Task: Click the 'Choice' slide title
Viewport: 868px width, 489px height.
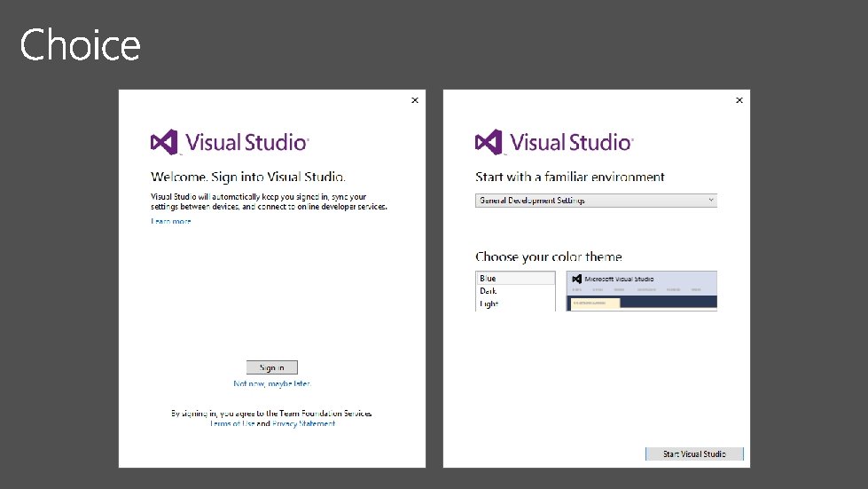Action: [x=81, y=44]
